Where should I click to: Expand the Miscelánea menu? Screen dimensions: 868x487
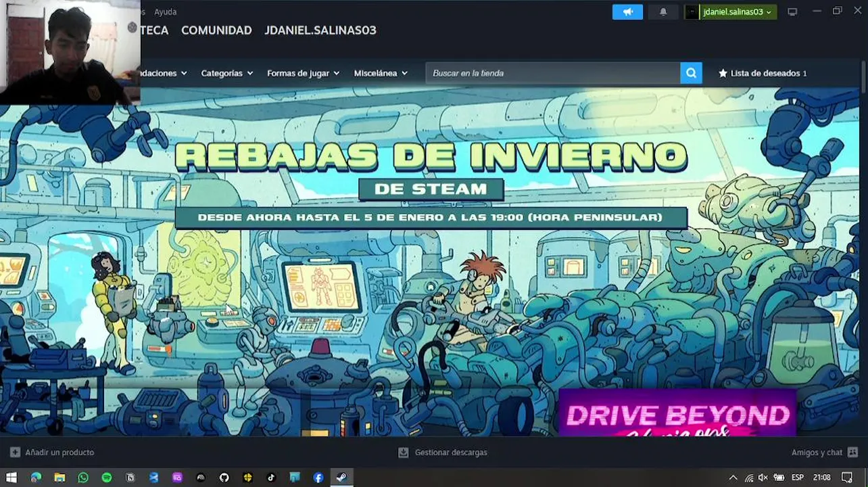(x=381, y=73)
